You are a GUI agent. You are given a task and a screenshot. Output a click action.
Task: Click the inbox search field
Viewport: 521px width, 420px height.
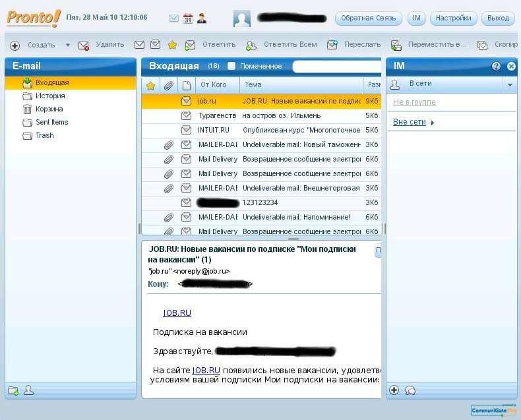click(337, 67)
